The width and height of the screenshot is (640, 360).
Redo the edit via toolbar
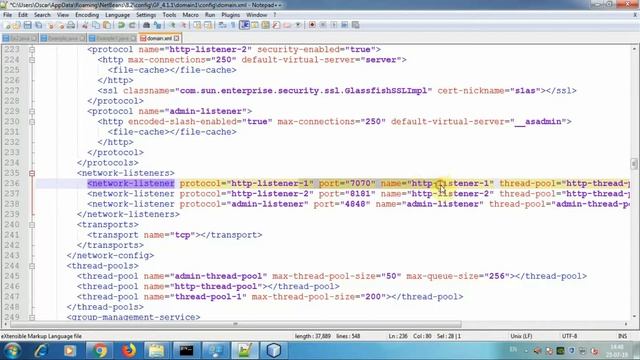(132, 25)
